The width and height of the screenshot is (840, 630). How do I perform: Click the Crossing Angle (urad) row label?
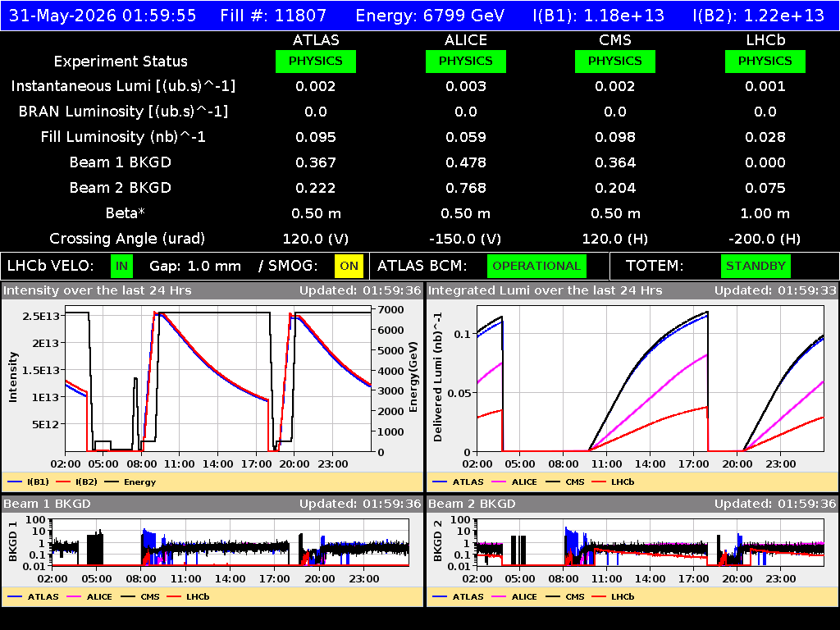coord(127,239)
